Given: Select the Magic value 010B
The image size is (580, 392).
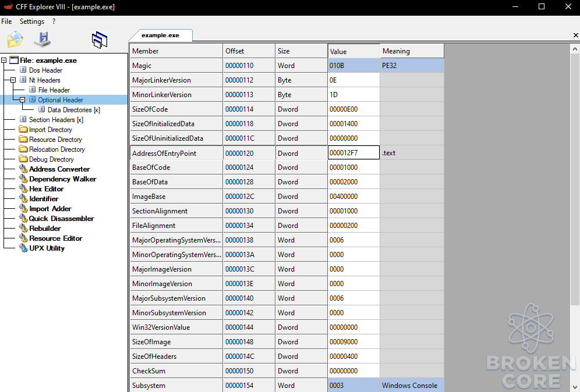Looking at the screenshot, I should (353, 66).
